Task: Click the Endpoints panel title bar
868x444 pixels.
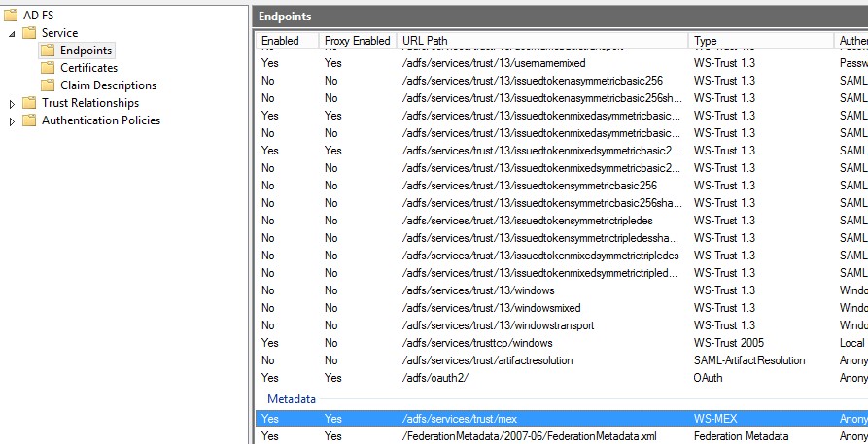Action: (560, 17)
